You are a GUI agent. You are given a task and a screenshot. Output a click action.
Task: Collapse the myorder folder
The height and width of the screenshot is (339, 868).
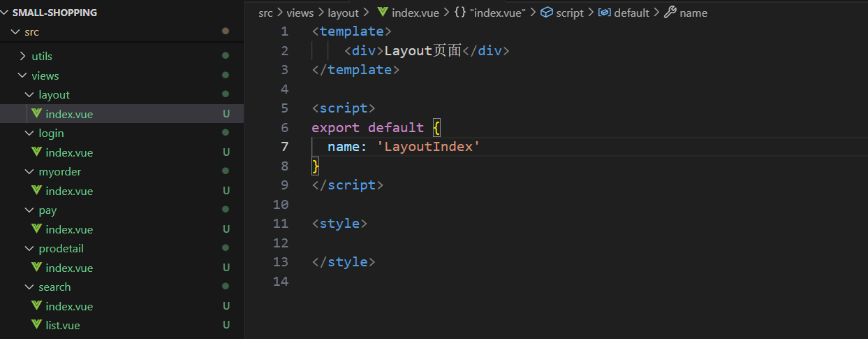(x=29, y=172)
